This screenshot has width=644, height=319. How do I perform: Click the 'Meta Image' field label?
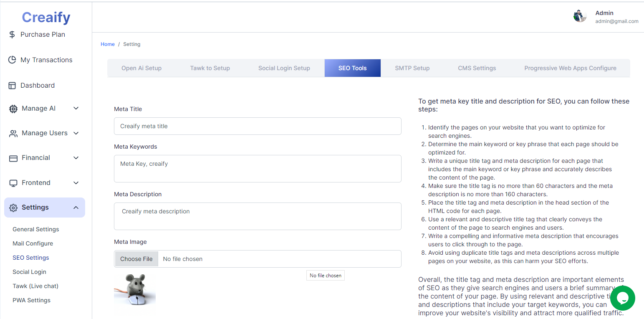[x=131, y=242]
